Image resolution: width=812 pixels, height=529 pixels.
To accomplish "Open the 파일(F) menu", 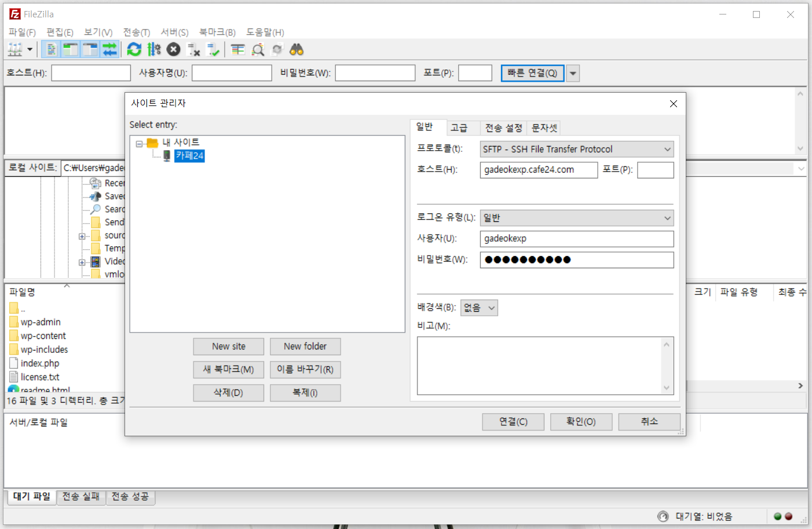I will click(22, 32).
